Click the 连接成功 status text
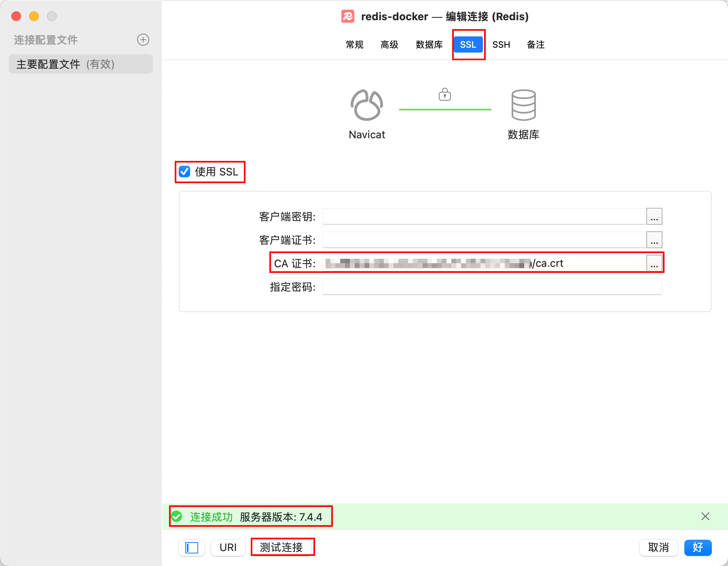 [211, 517]
